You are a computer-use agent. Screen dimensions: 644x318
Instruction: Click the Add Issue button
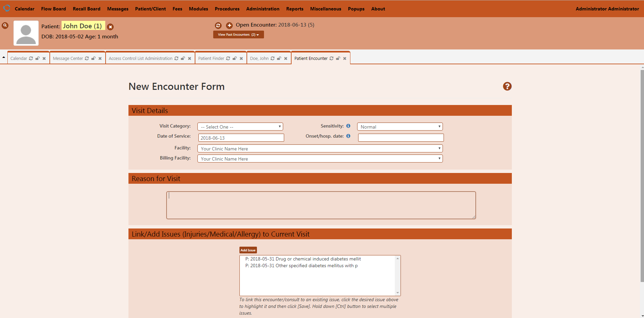pyautogui.click(x=248, y=250)
